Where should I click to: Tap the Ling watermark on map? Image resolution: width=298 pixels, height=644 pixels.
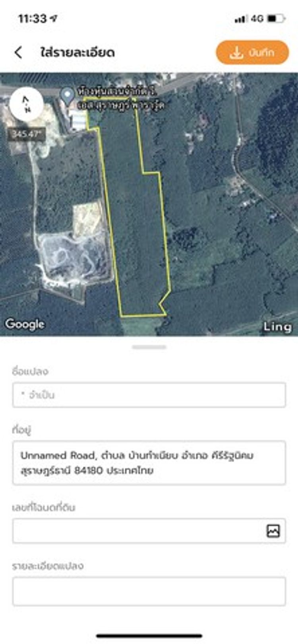pos(278,327)
